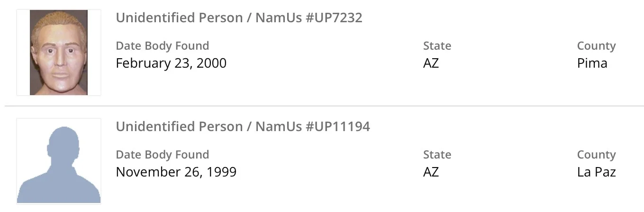Image resolution: width=644 pixels, height=212 pixels.
Task: Click 'Unidentified Person' text in second entry
Action: (x=181, y=127)
